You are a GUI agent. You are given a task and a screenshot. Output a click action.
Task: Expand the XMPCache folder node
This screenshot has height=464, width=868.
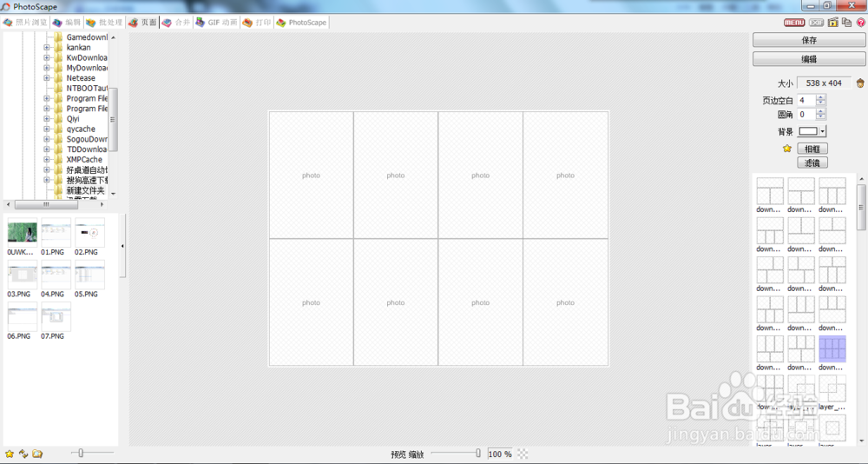coord(47,159)
